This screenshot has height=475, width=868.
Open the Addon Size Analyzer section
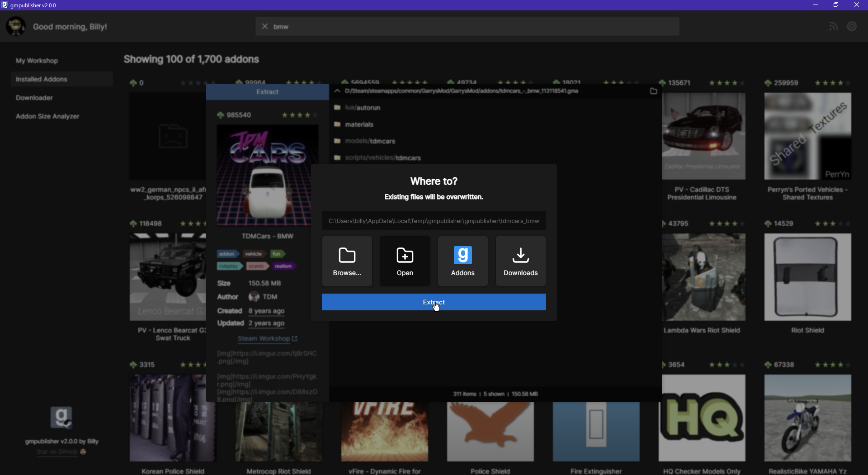tap(47, 116)
